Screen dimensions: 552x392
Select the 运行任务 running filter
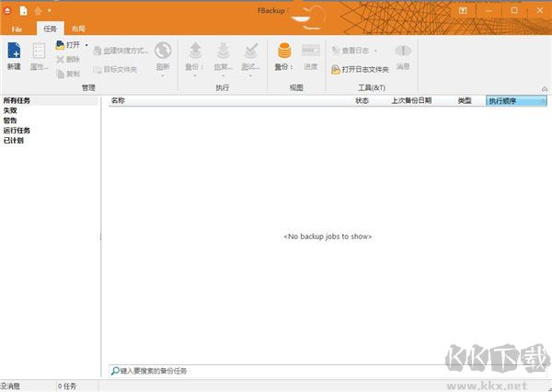coord(17,131)
